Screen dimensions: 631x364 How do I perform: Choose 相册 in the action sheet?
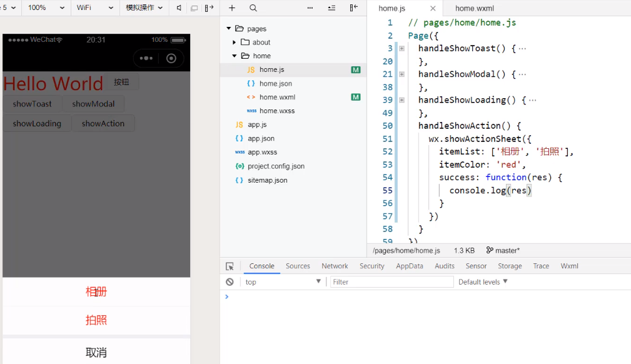coord(96,291)
